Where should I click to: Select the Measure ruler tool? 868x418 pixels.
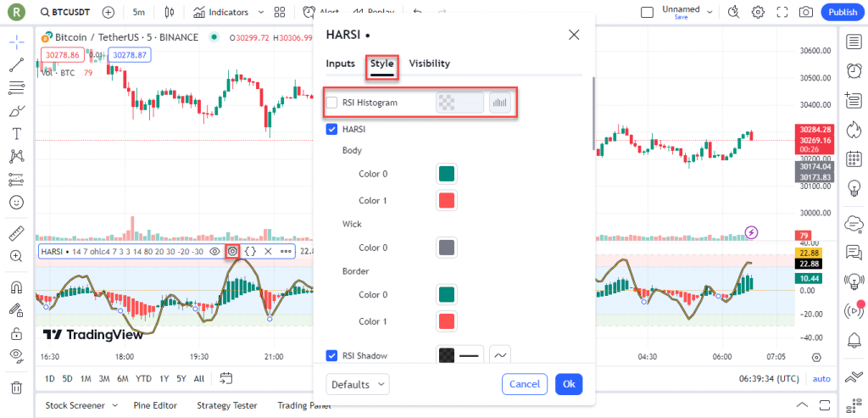tap(16, 232)
